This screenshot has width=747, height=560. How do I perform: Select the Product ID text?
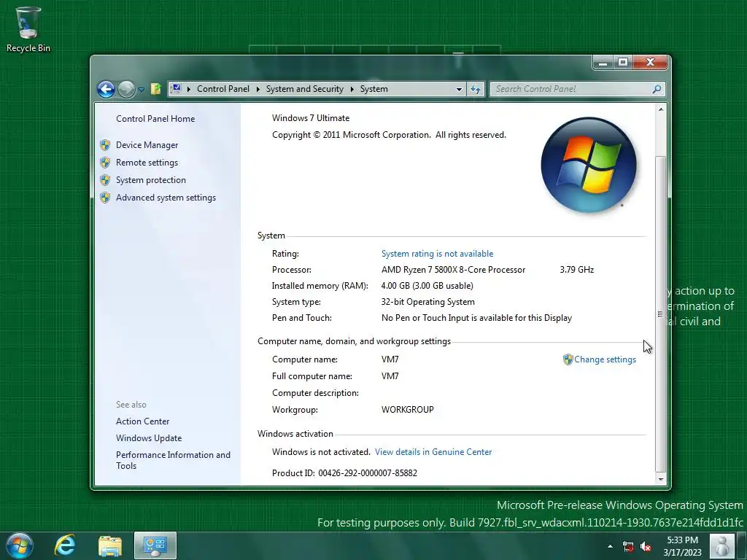click(344, 473)
